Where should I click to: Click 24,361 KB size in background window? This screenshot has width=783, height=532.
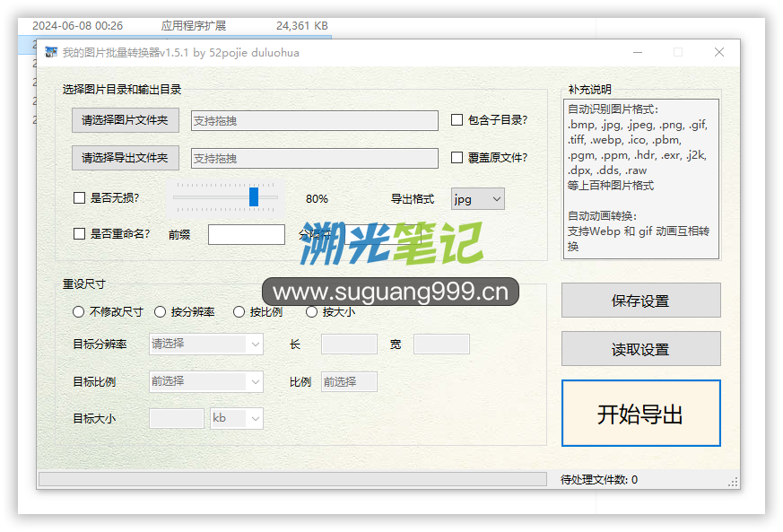point(302,26)
